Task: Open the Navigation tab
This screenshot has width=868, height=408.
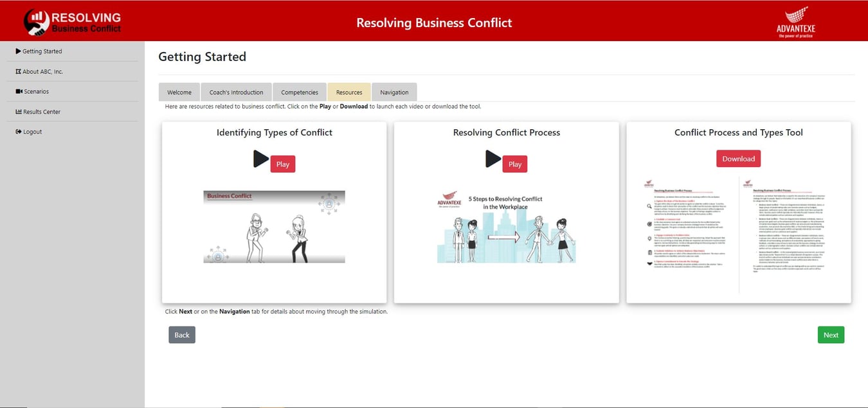Action: pyautogui.click(x=394, y=92)
